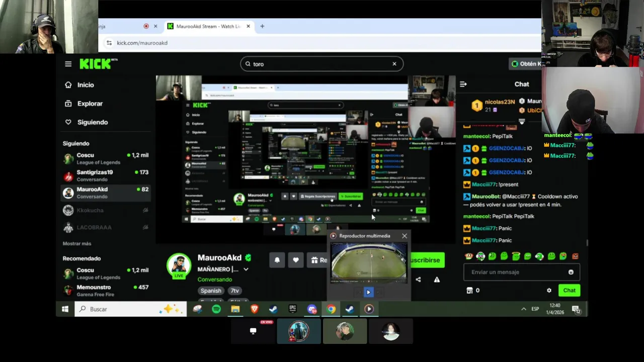Open site information icon in address bar
Image resolution: width=644 pixels, height=362 pixels.
[x=109, y=43]
